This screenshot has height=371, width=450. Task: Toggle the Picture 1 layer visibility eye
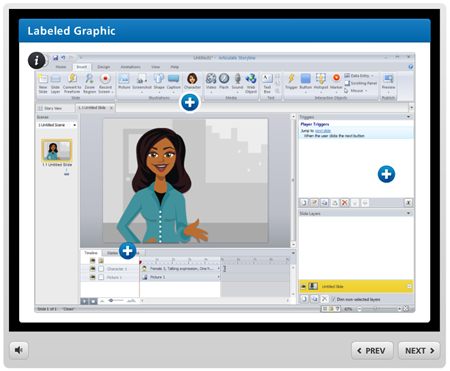click(93, 277)
